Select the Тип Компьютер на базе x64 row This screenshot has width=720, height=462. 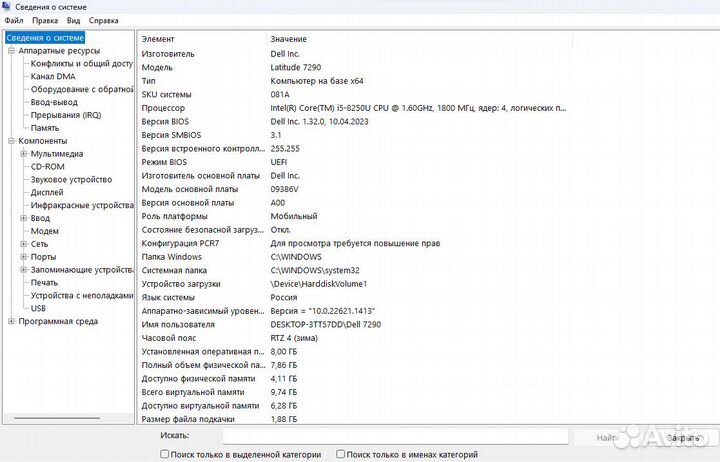coord(354,81)
